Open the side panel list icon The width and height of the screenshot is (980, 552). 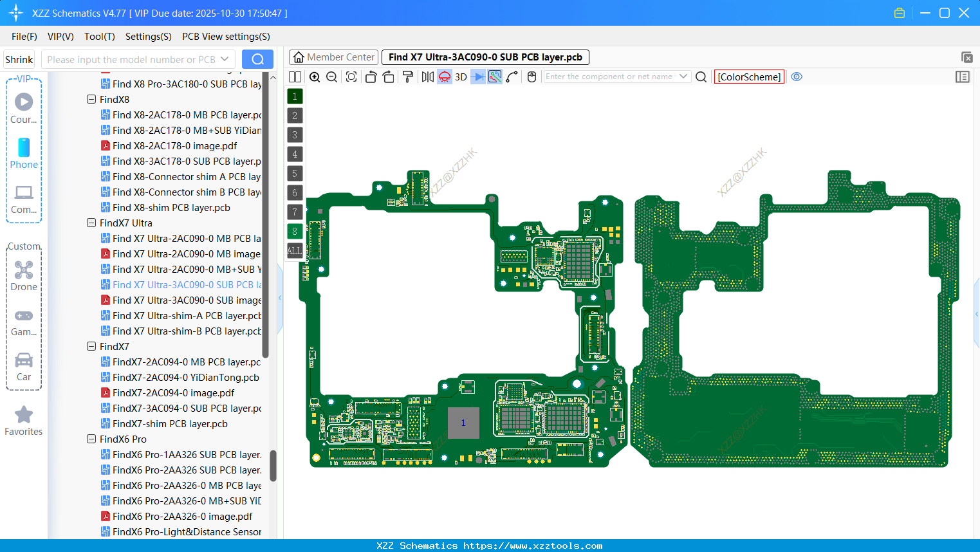pos(963,77)
